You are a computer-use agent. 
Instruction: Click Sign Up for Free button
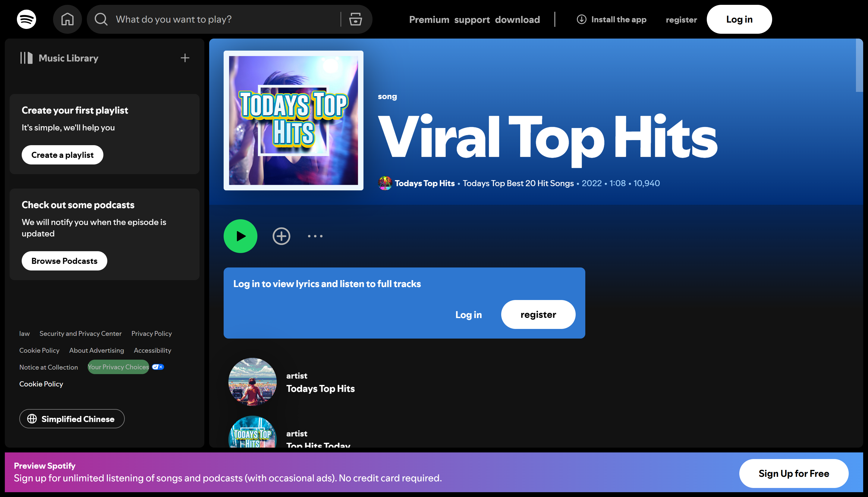[x=794, y=474]
